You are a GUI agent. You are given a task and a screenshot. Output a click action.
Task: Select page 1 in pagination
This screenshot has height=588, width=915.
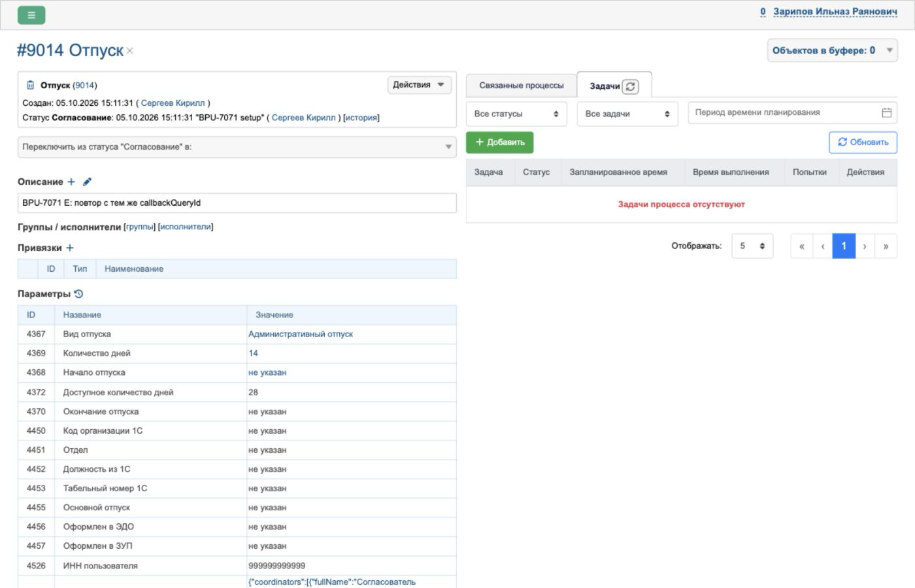coord(844,246)
